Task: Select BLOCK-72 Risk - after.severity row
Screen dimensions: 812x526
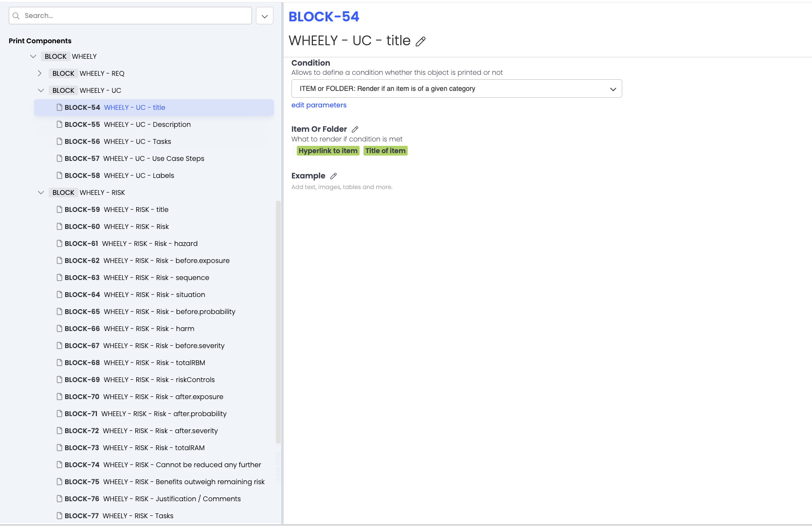Action: [154, 431]
